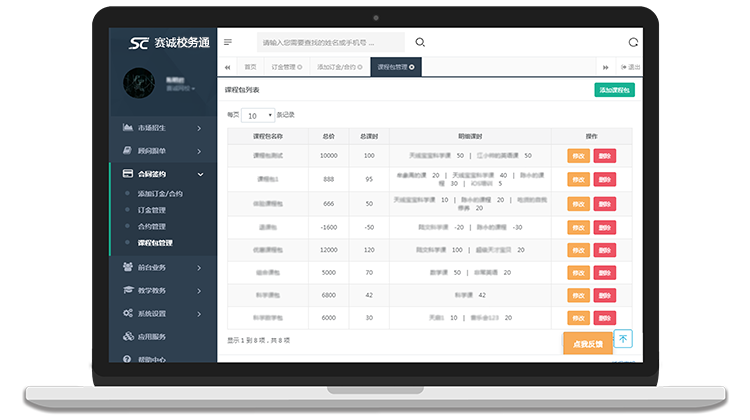
Task: Click the 教学教务 graduation cap icon
Action: (128, 290)
